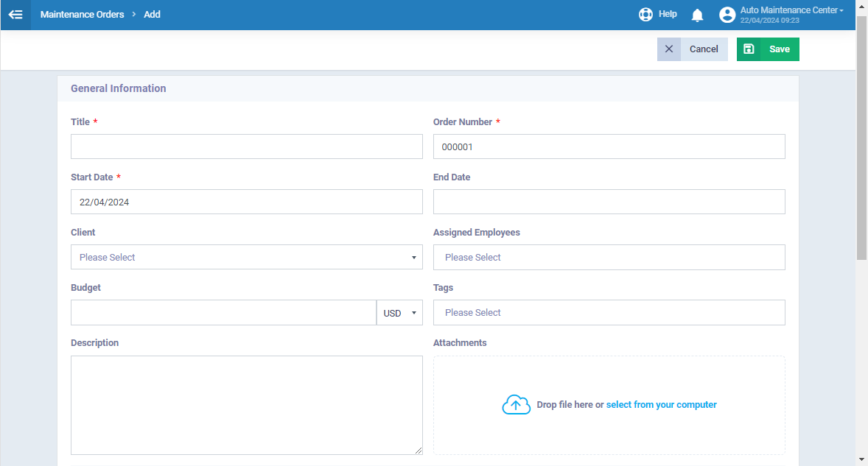The height and width of the screenshot is (466, 868).
Task: Open the Client dropdown
Action: [x=246, y=257]
